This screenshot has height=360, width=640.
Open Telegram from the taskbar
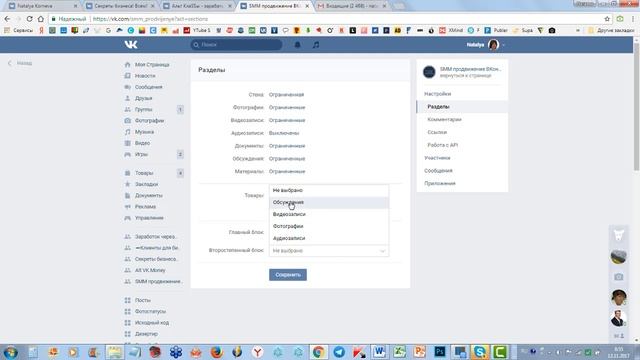(339, 352)
